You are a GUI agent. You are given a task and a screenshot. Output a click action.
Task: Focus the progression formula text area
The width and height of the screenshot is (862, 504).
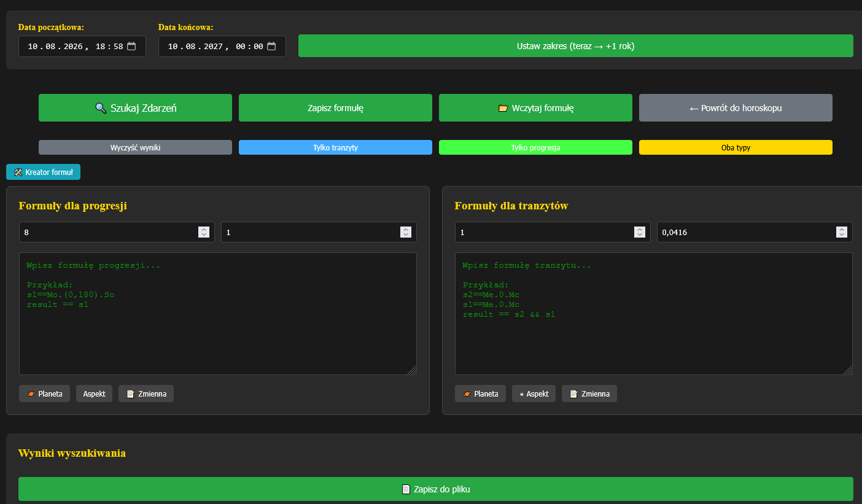click(x=218, y=314)
